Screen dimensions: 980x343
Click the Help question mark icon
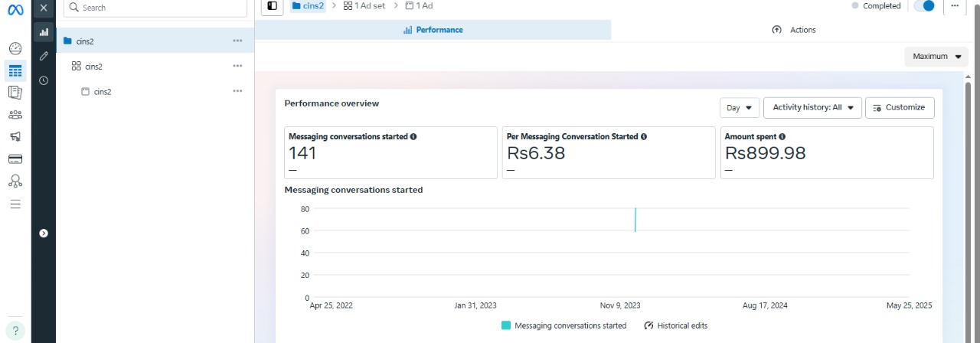15,330
